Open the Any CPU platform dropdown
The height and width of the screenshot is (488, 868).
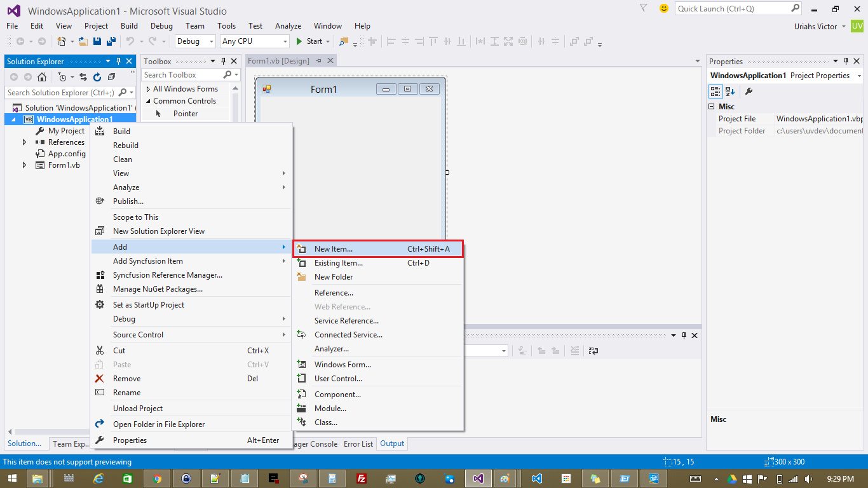coord(255,41)
